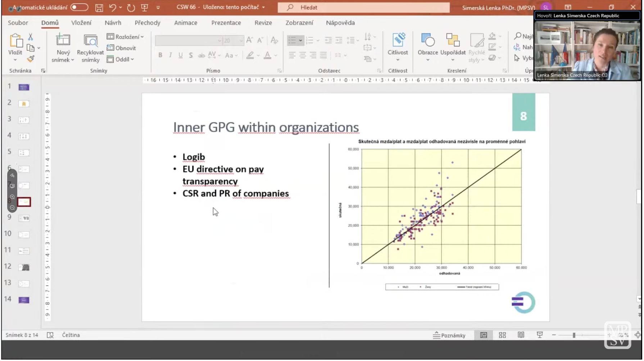Click the Recyklovat snímky icon
This screenshot has height=361, width=644.
[x=90, y=48]
